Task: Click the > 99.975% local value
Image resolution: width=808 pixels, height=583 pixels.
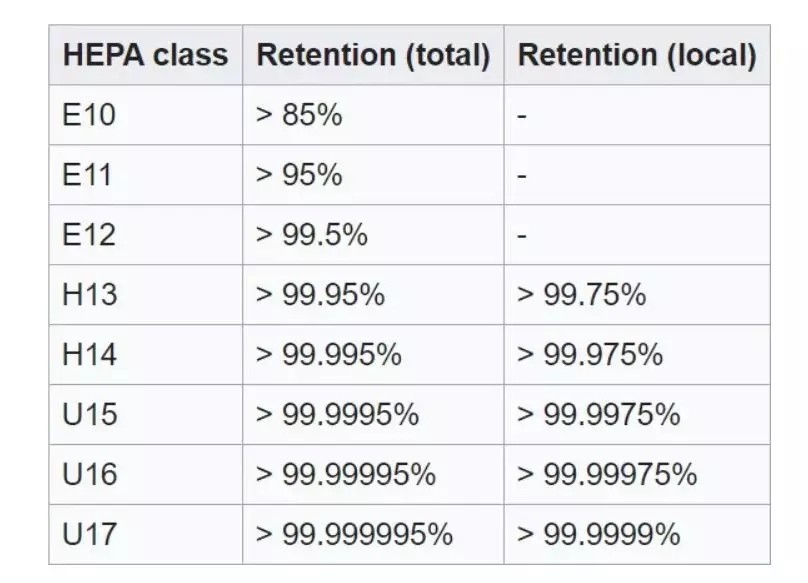Action: (x=590, y=355)
